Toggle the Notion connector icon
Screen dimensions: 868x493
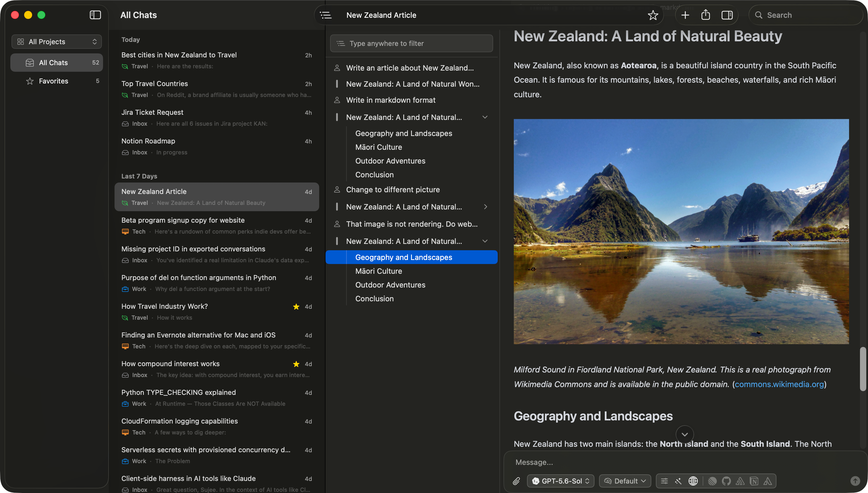pyautogui.click(x=754, y=481)
